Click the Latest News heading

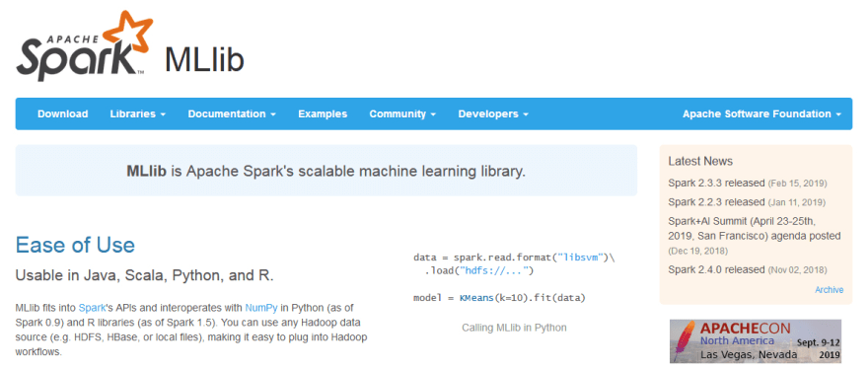point(700,161)
